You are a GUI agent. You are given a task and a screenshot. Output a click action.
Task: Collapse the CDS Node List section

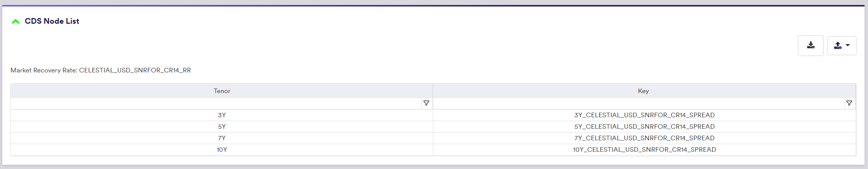coord(16,21)
